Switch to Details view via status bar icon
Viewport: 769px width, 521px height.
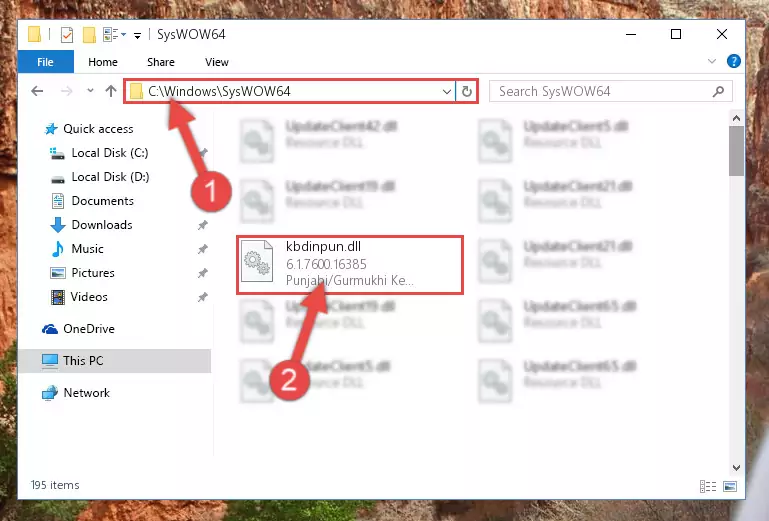click(x=708, y=486)
